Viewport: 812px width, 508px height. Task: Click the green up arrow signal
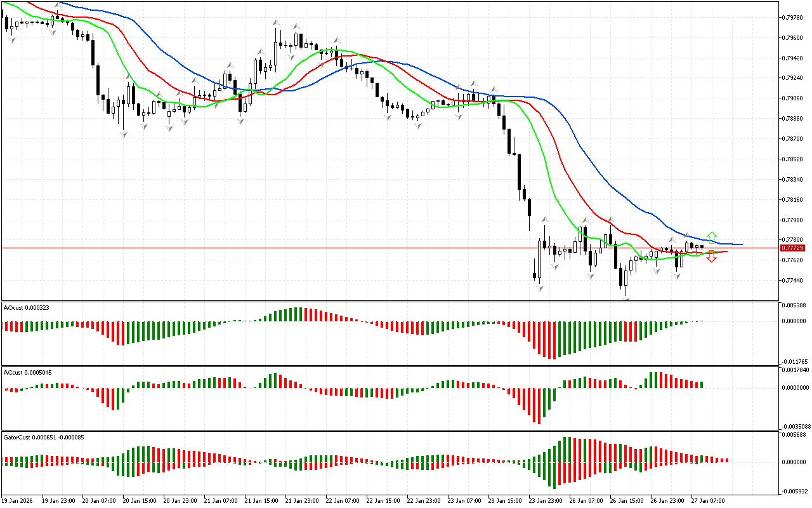712,236
